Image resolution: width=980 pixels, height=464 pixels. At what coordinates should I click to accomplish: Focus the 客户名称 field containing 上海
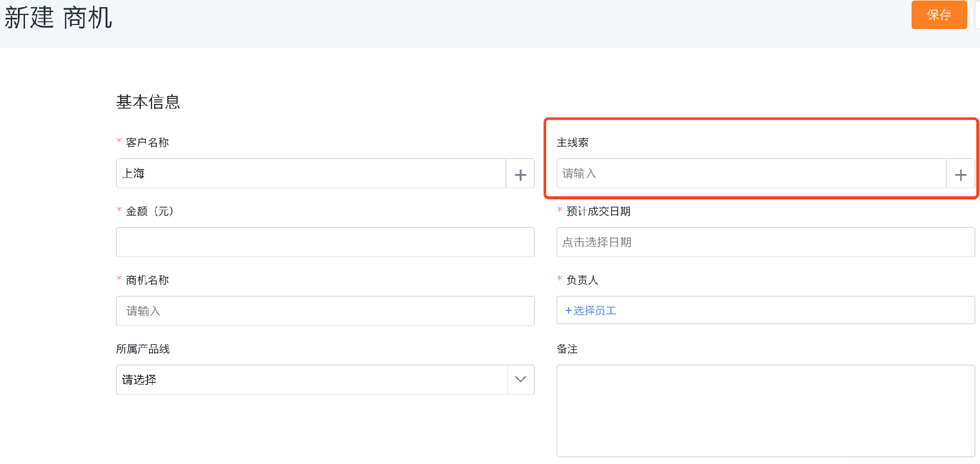tap(311, 173)
